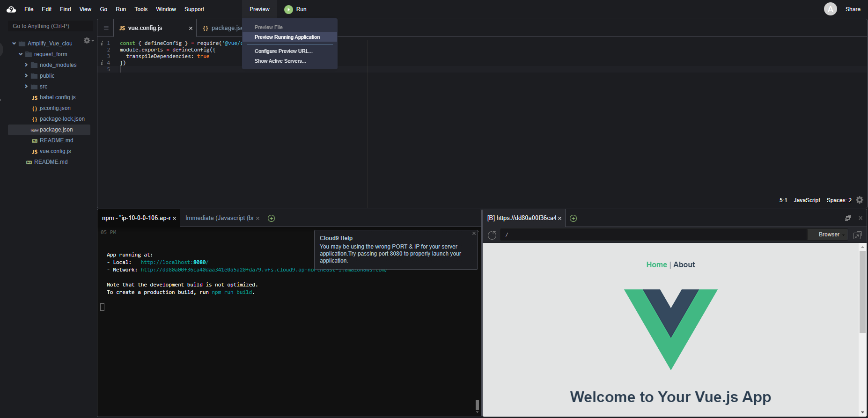Maximize the preview pane
Viewport: 868px width, 418px height.
point(847,218)
